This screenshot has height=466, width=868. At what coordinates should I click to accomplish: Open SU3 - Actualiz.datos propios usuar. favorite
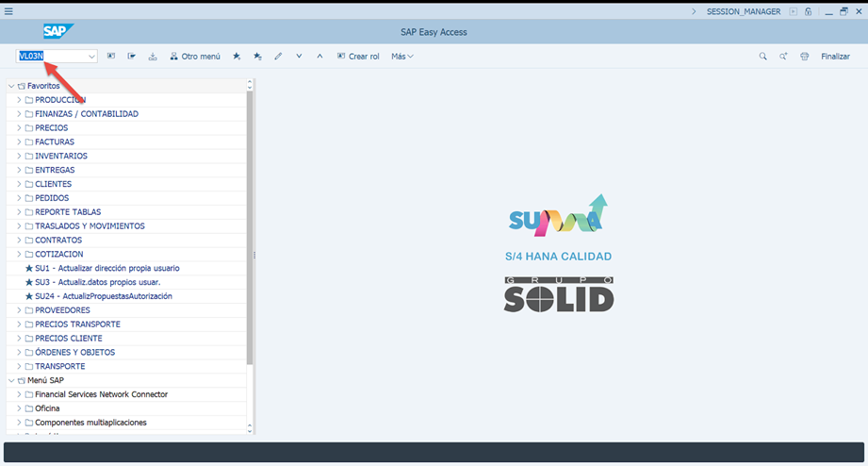(97, 282)
